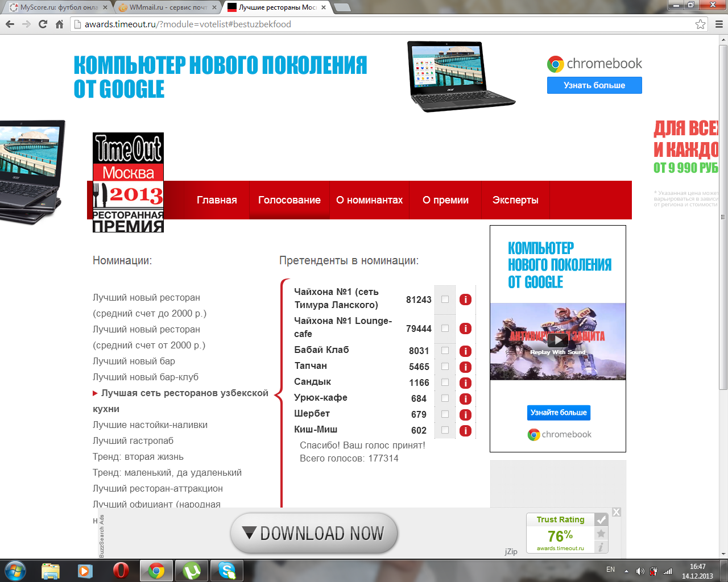
Task: Reload the page with refresh icon
Action: click(43, 24)
